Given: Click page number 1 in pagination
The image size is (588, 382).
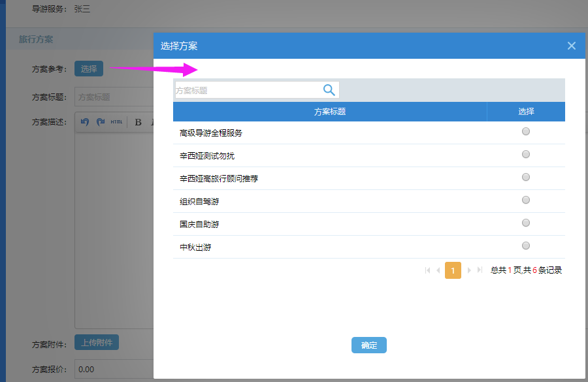Looking at the screenshot, I should tap(453, 270).
